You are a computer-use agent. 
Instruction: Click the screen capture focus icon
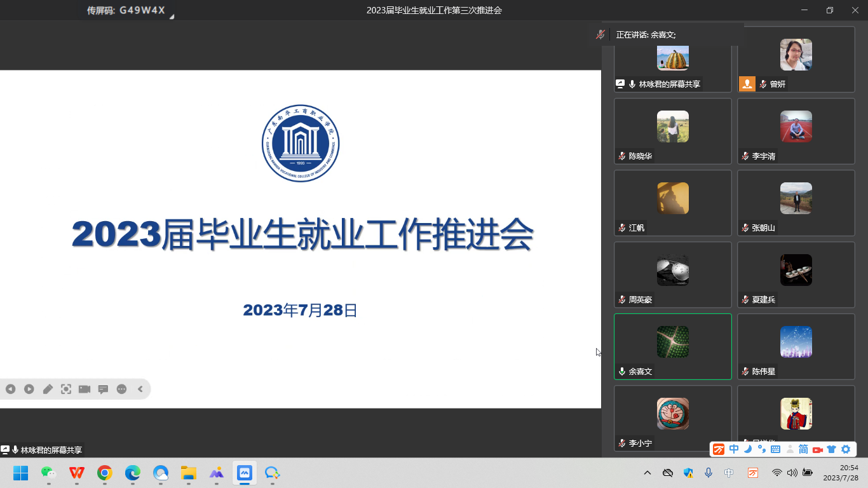(66, 389)
